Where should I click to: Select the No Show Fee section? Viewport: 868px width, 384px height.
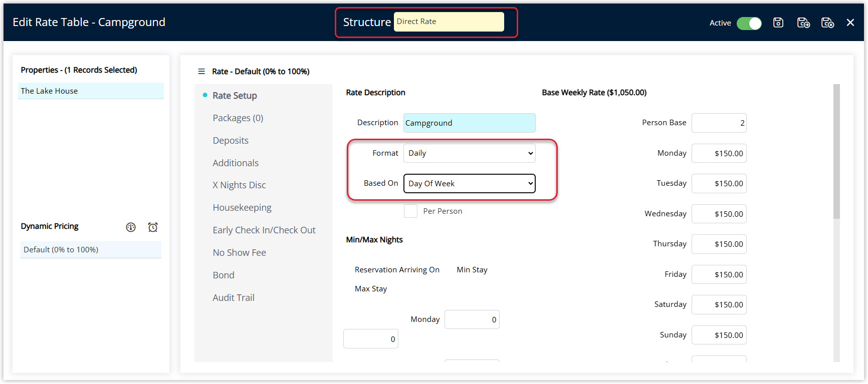(x=239, y=253)
